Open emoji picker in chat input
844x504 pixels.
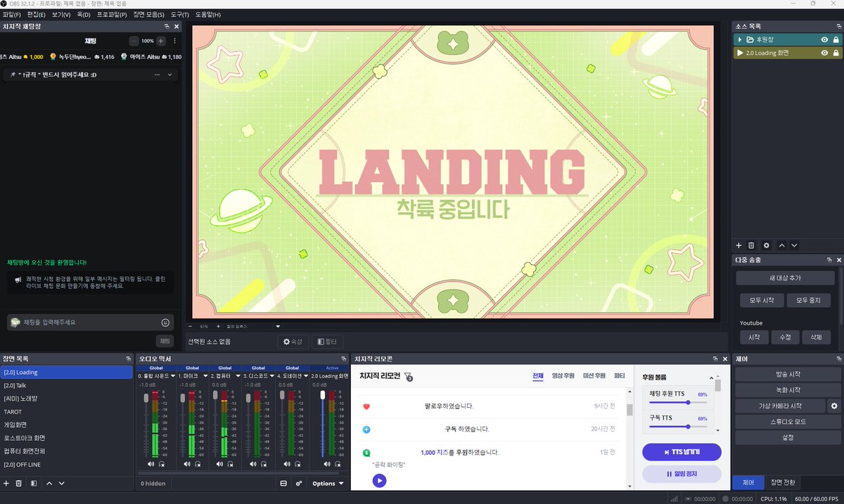[x=165, y=323]
